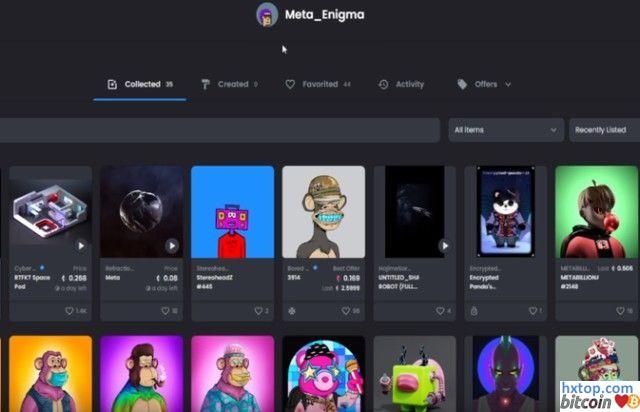Open Bored Ape 3914 thumbnail
The height and width of the screenshot is (412, 640).
(323, 210)
